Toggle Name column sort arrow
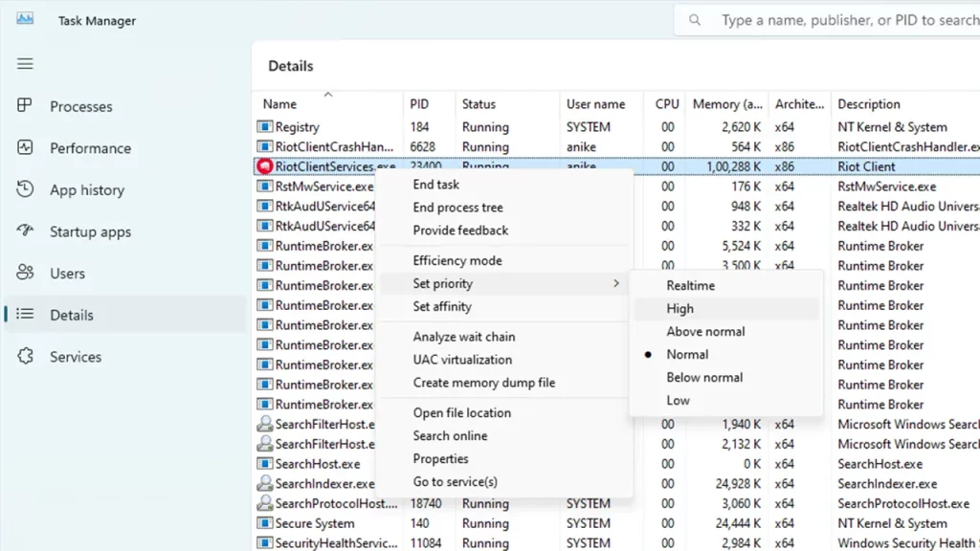Viewport: 980px width, 551px height. pyautogui.click(x=328, y=95)
